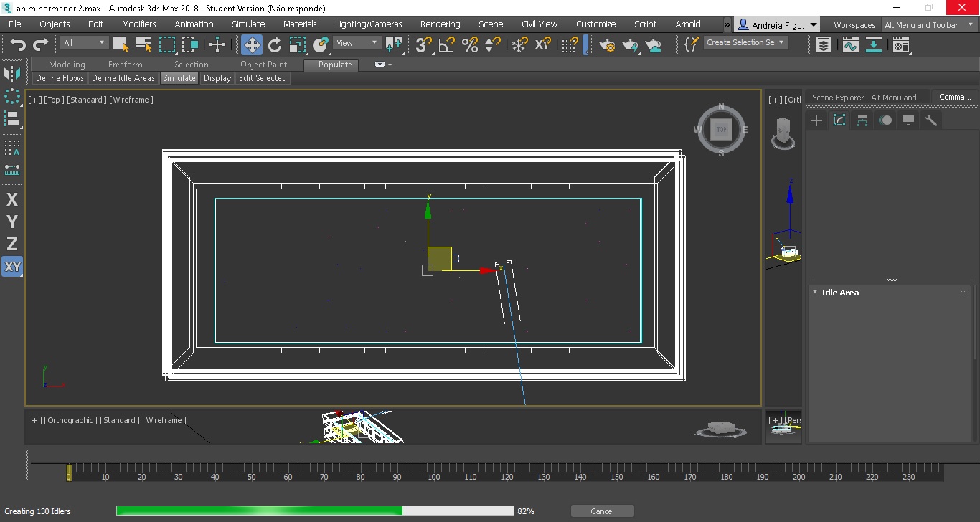Click the Populate Display panel button
The image size is (980, 522).
click(x=217, y=78)
